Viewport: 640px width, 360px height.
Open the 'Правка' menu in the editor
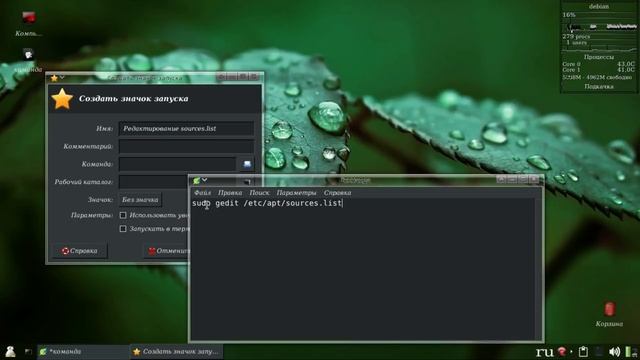[230, 193]
